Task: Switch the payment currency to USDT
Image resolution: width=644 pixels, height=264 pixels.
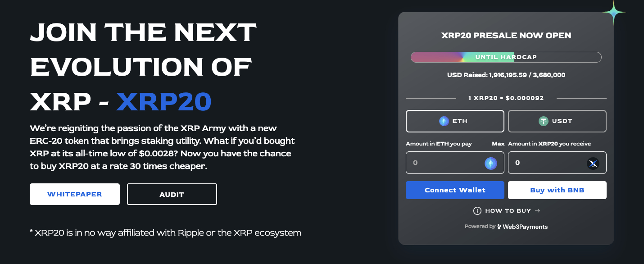Action: (557, 121)
